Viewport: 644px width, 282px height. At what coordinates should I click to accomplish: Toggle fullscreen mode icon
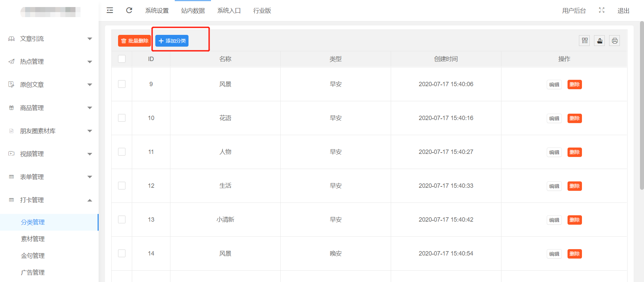click(x=602, y=10)
